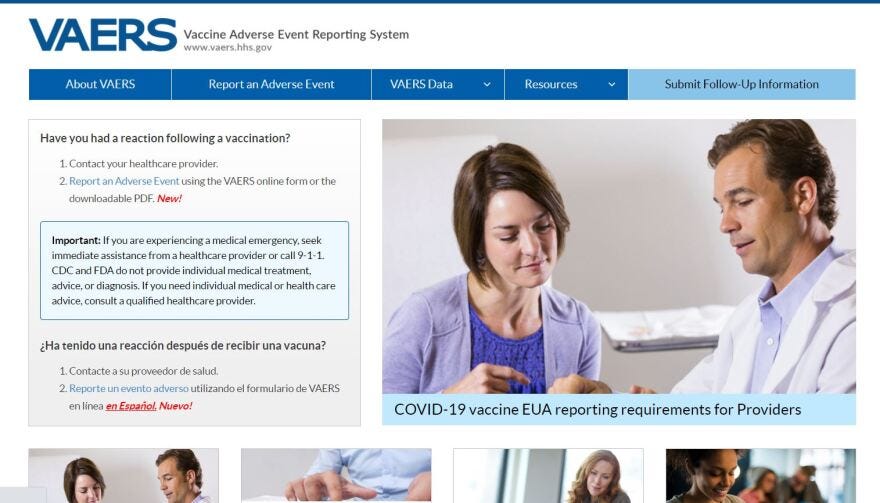Click the Important medical emergency notice box
The width and height of the screenshot is (880, 503).
pos(194,271)
